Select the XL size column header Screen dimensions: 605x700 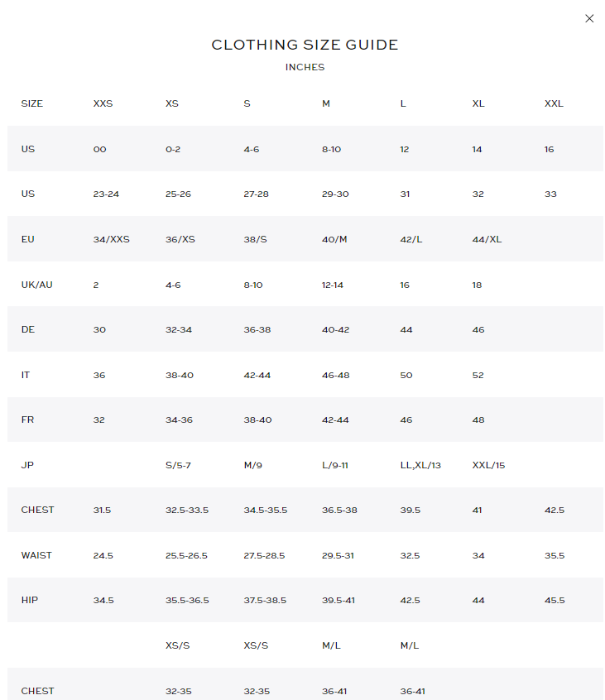[x=478, y=104]
